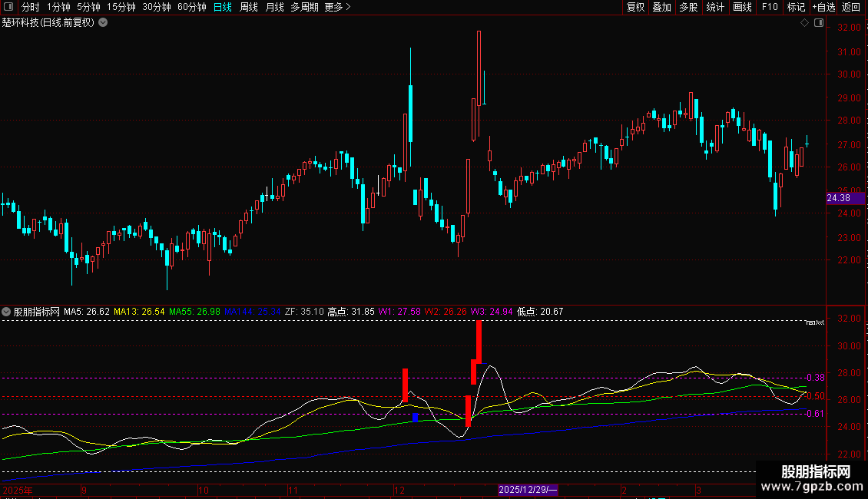
Task: Click the 32.00 label on main price axis
Action: click(x=849, y=28)
